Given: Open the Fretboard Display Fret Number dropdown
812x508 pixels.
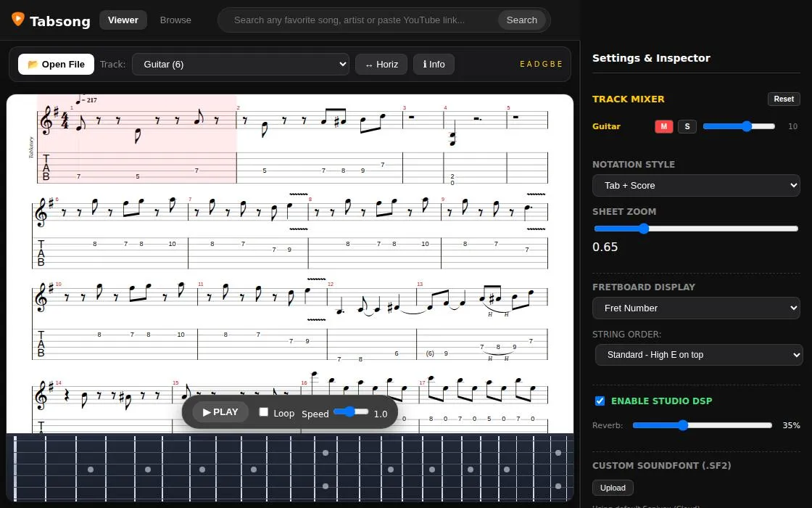Looking at the screenshot, I should click(696, 308).
